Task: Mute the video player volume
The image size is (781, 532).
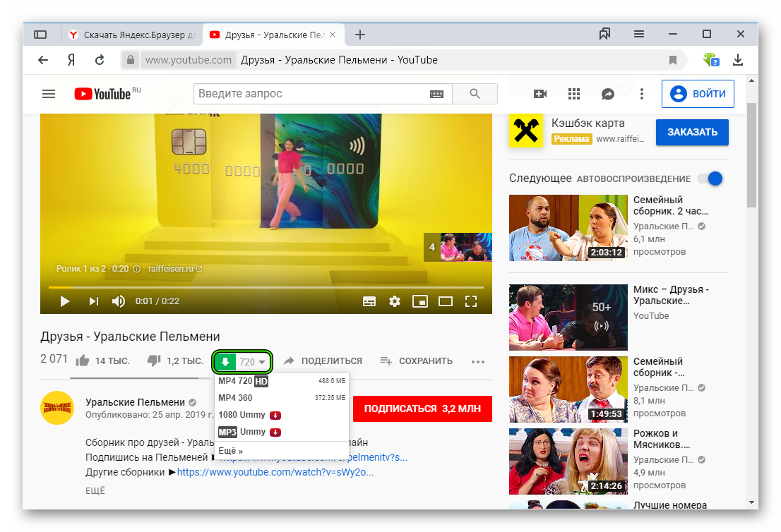Action: [x=119, y=301]
